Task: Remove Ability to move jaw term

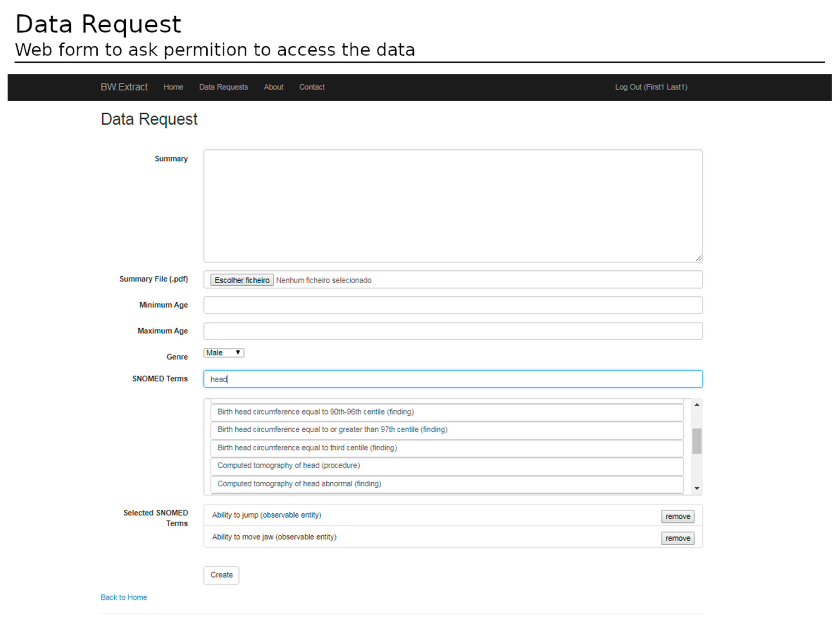Action: tap(678, 538)
